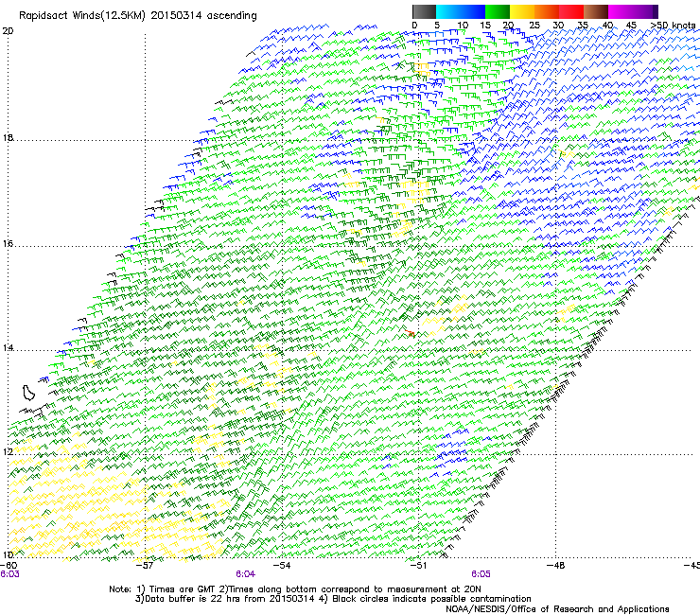Click the longitude label '-54' on bottom axis
This screenshot has width=700, height=615.
pyautogui.click(x=282, y=566)
